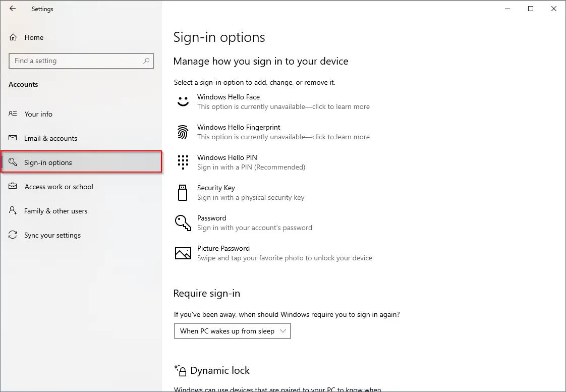Click the Access work or school briefcase icon

(13, 186)
